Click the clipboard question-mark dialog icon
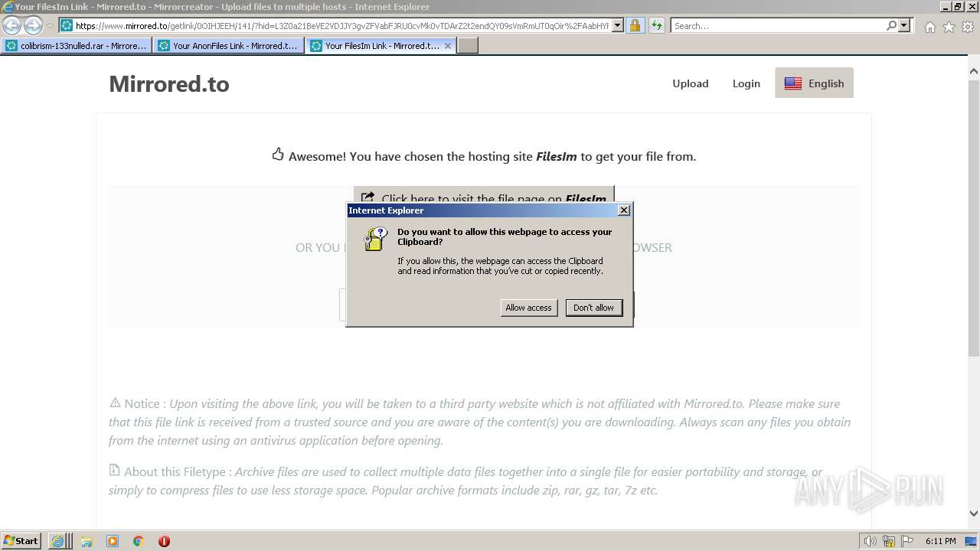Image resolution: width=980 pixels, height=551 pixels. click(x=375, y=239)
